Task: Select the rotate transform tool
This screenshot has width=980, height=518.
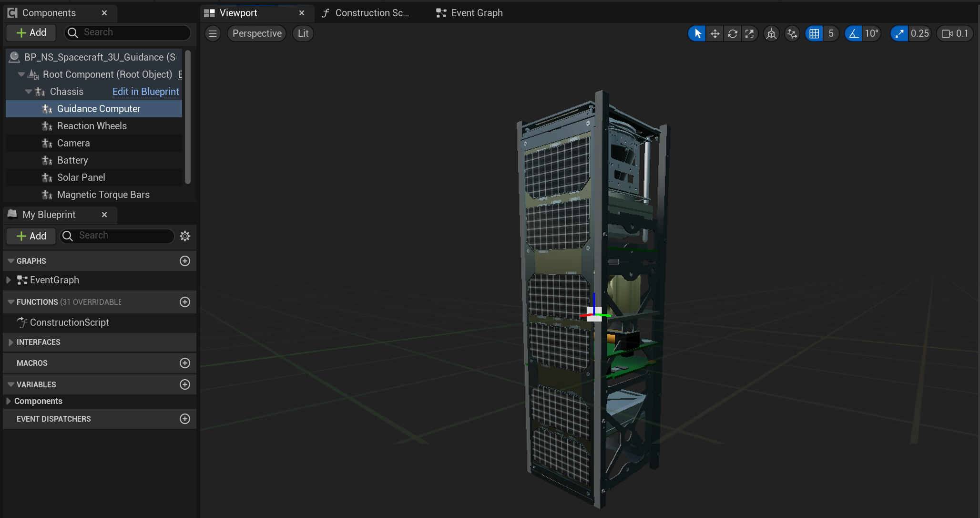Action: 733,33
